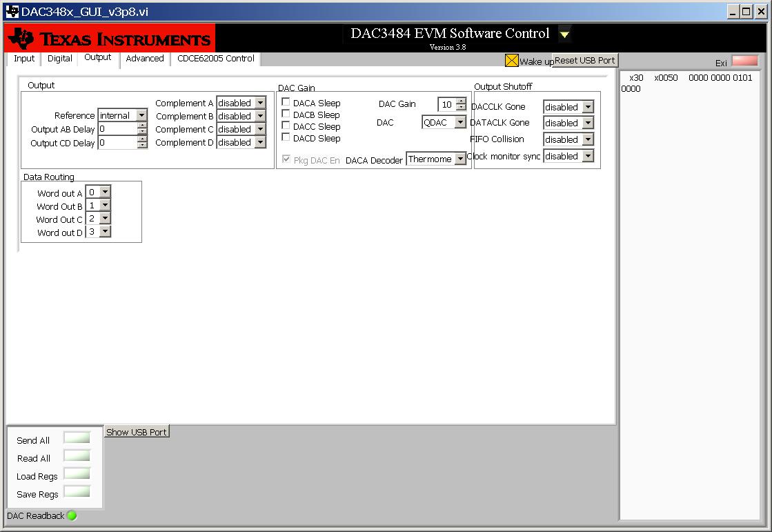Open the CDCE62005 Control tab

click(216, 59)
